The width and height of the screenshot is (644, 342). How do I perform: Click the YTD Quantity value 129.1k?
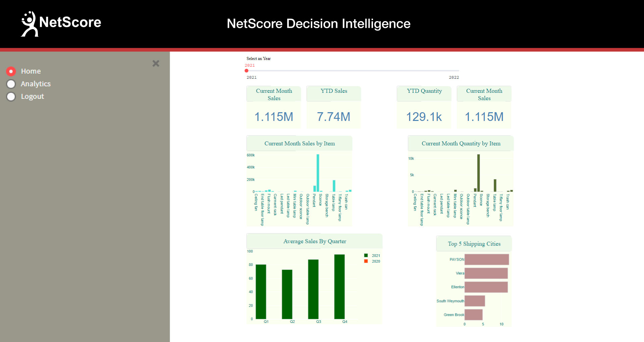(424, 117)
